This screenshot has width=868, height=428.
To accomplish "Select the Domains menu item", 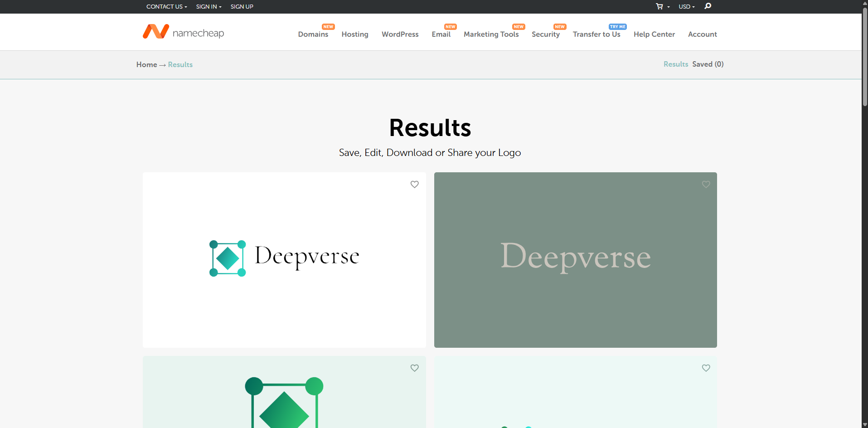I will [313, 34].
